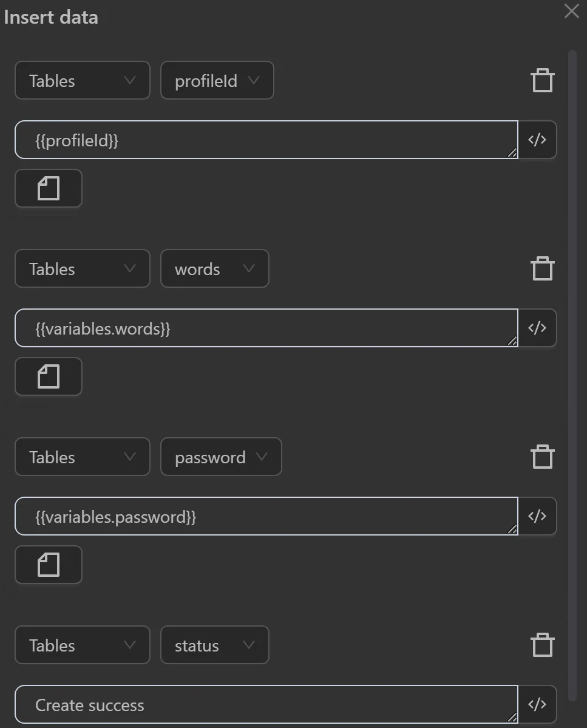Delete the words data row
The width and height of the screenshot is (587, 728).
(x=543, y=268)
